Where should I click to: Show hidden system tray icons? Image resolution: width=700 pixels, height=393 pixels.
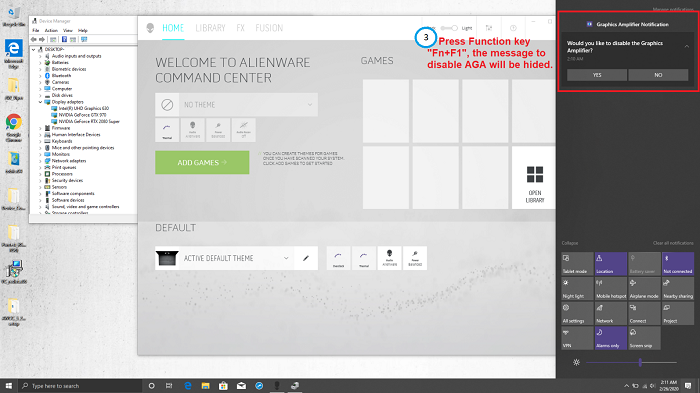[x=626, y=386]
